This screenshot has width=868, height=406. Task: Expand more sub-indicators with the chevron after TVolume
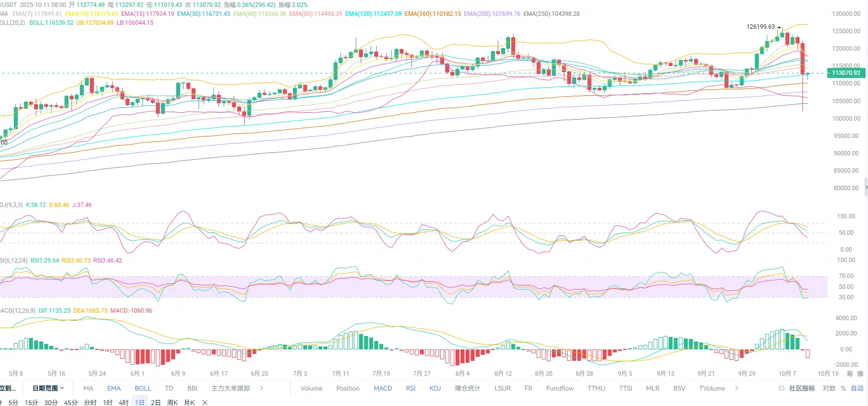pyautogui.click(x=736, y=388)
